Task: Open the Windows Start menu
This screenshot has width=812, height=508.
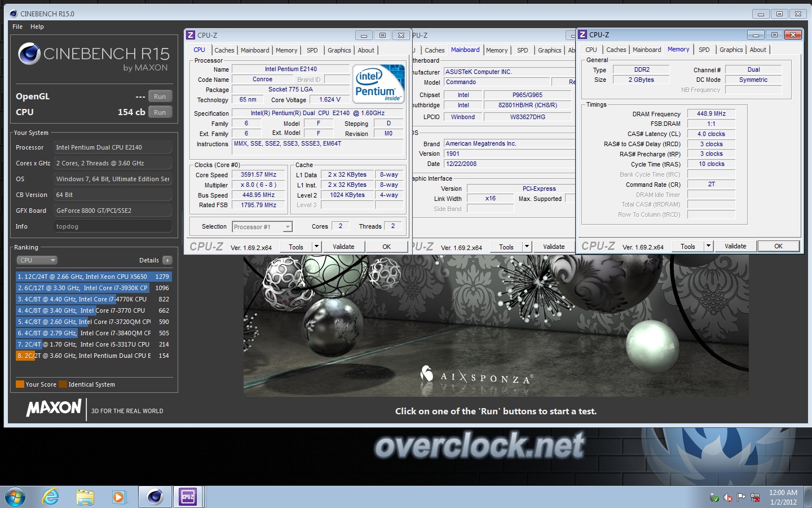Action: point(15,497)
